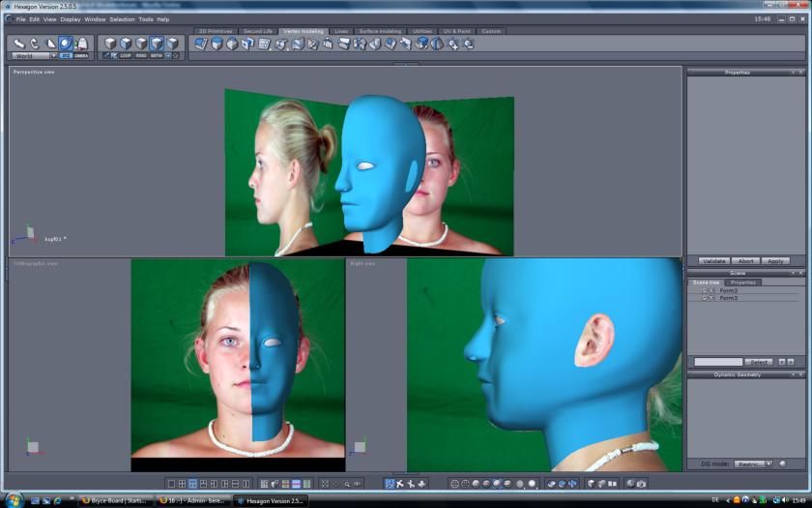
Task: Click the highlighted three-view layout icon
Action: point(192,484)
